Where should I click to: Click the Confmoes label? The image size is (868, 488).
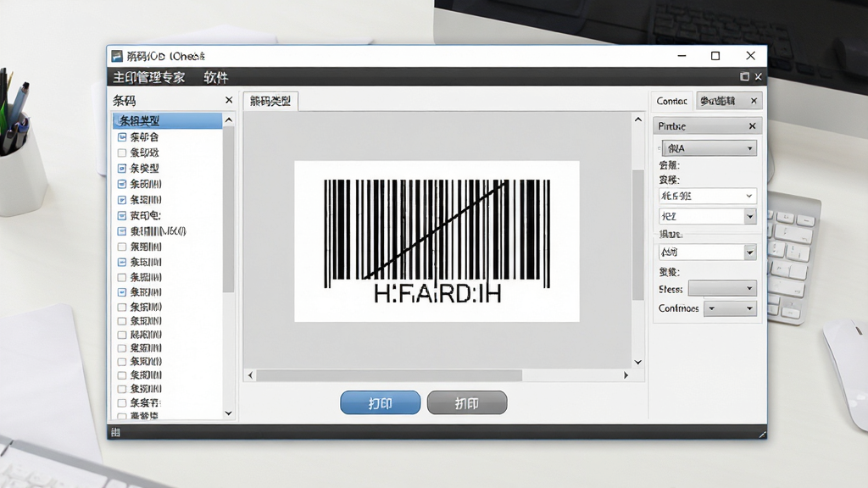coord(679,308)
